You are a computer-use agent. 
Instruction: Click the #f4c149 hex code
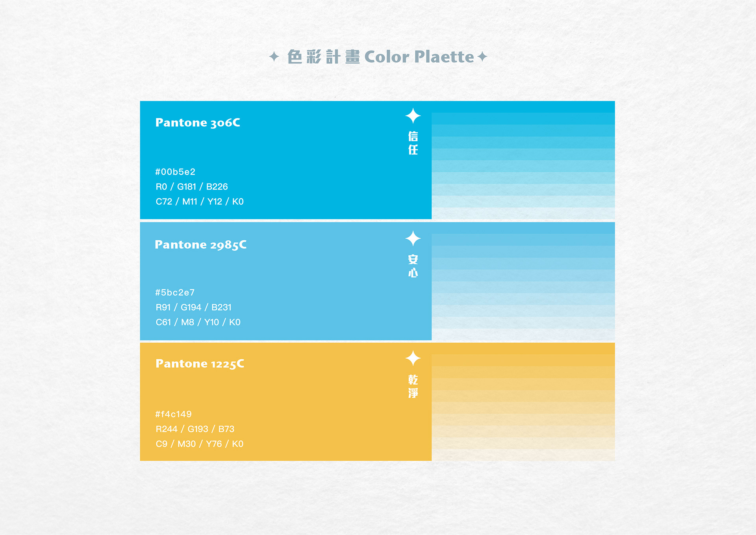173,414
